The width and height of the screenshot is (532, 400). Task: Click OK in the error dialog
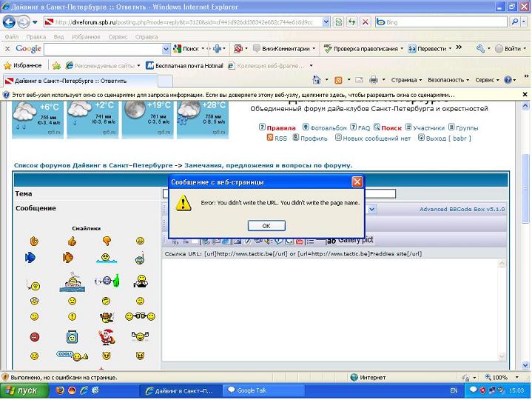[x=266, y=225]
